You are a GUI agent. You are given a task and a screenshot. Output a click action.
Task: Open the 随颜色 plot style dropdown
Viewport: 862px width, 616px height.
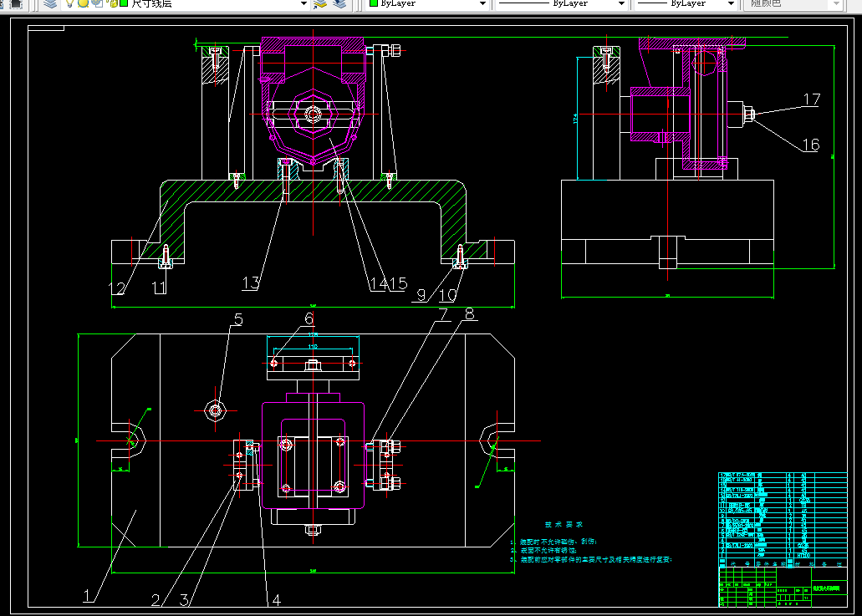pyautogui.click(x=794, y=3)
